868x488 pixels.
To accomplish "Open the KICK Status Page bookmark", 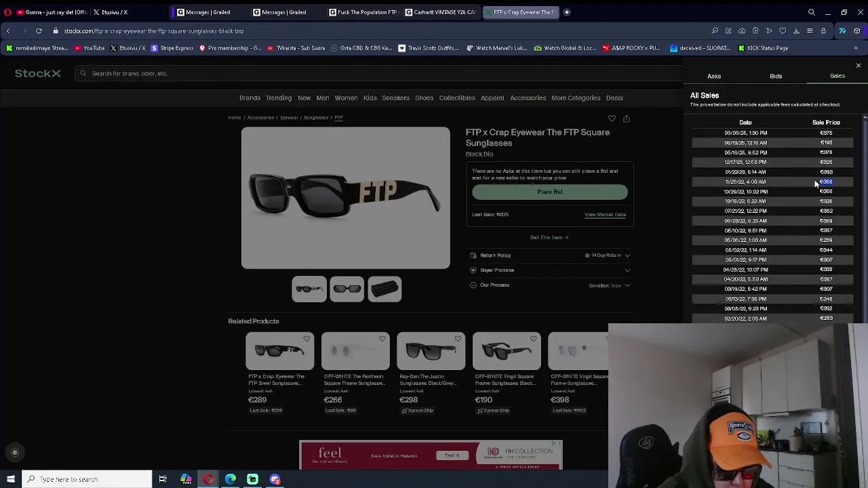I will pos(762,48).
